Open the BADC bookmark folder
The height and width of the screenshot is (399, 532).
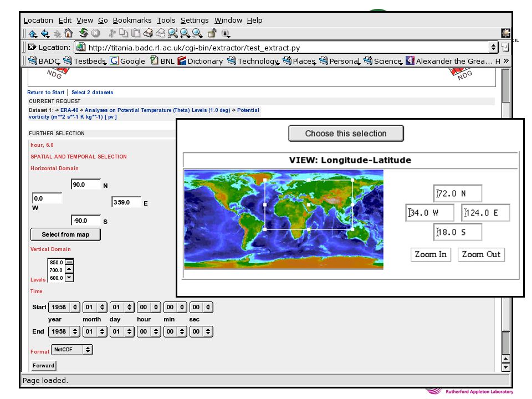pyautogui.click(x=44, y=61)
